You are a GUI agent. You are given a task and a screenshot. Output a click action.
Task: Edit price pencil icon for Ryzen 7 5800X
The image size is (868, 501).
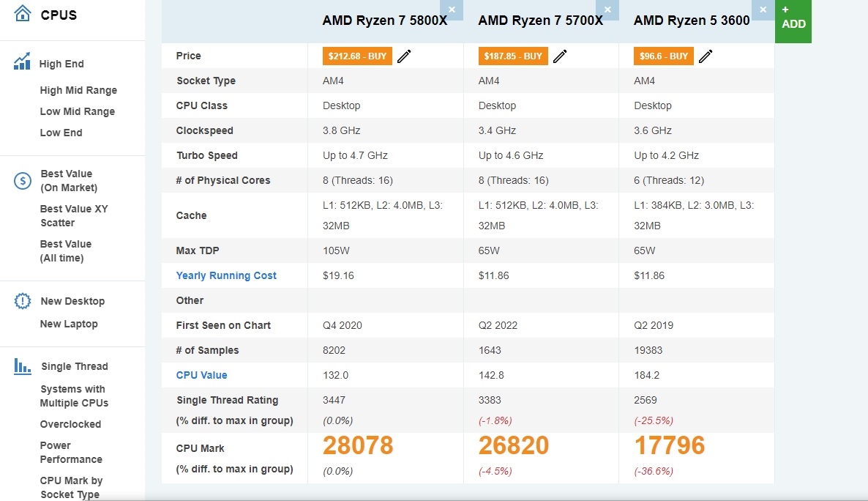[404, 56]
